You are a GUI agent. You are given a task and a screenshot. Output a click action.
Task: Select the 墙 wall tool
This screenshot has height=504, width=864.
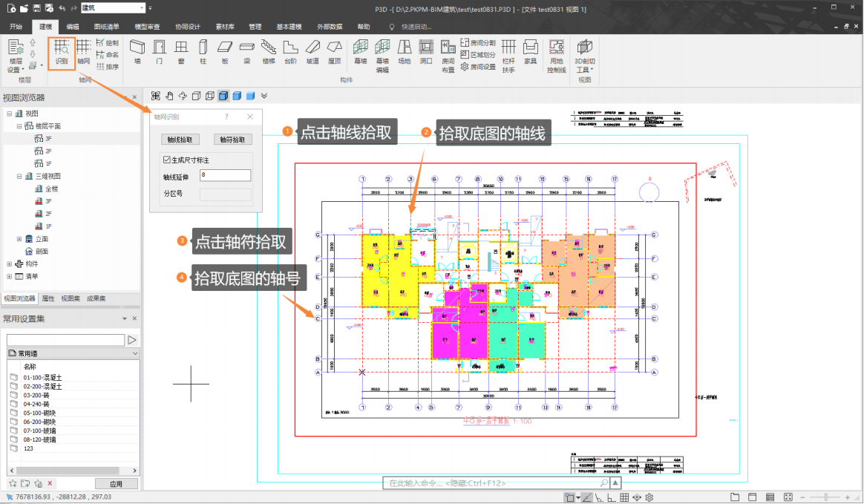pyautogui.click(x=137, y=51)
